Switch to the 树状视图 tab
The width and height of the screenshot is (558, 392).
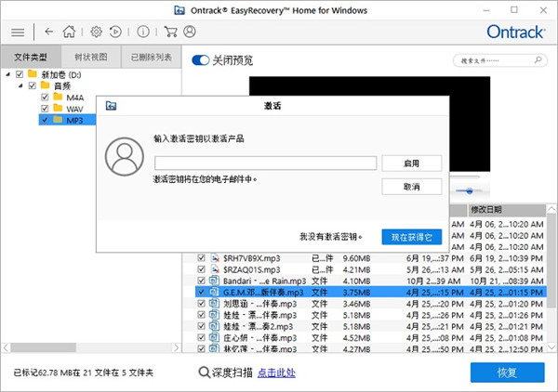click(91, 57)
